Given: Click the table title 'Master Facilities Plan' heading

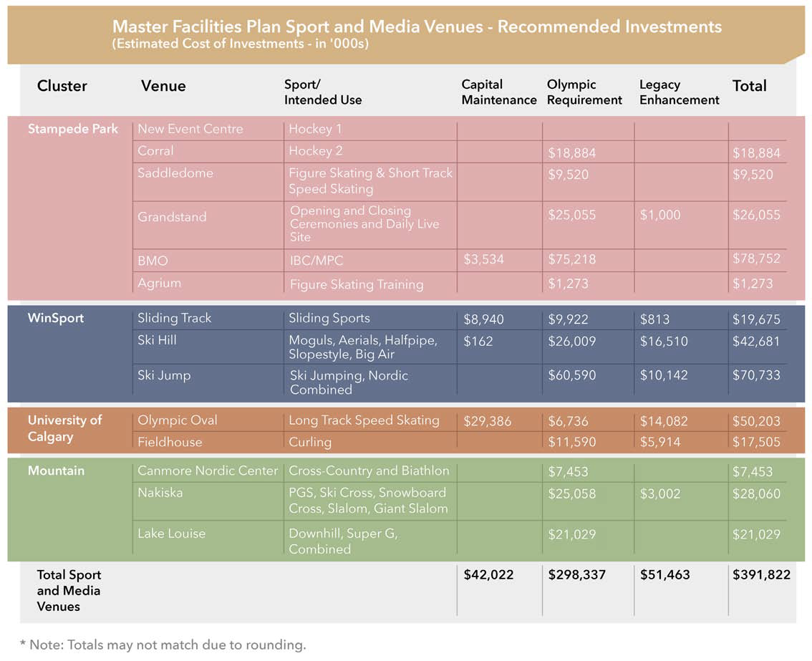Looking at the screenshot, I should (417, 27).
